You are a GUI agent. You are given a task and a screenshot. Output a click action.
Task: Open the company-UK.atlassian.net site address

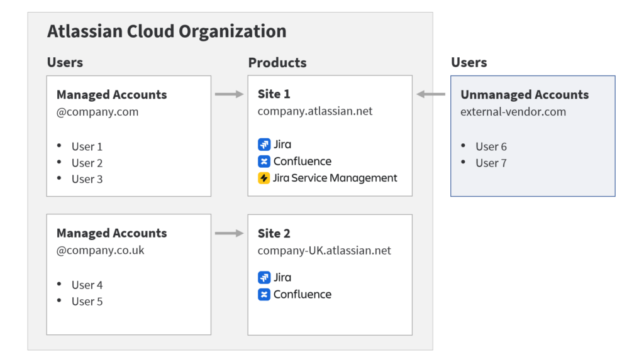click(x=324, y=250)
